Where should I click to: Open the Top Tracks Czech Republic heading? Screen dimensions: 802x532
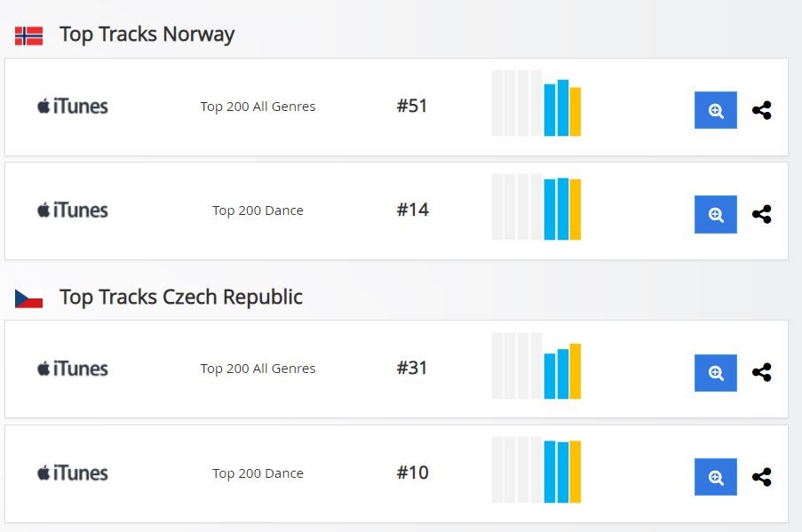181,298
